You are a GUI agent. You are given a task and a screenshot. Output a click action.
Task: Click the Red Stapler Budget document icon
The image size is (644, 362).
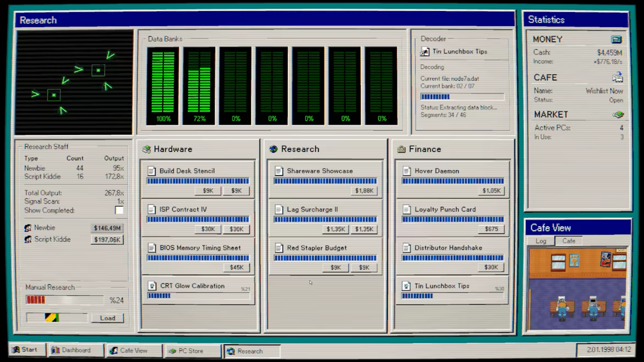coord(279,248)
